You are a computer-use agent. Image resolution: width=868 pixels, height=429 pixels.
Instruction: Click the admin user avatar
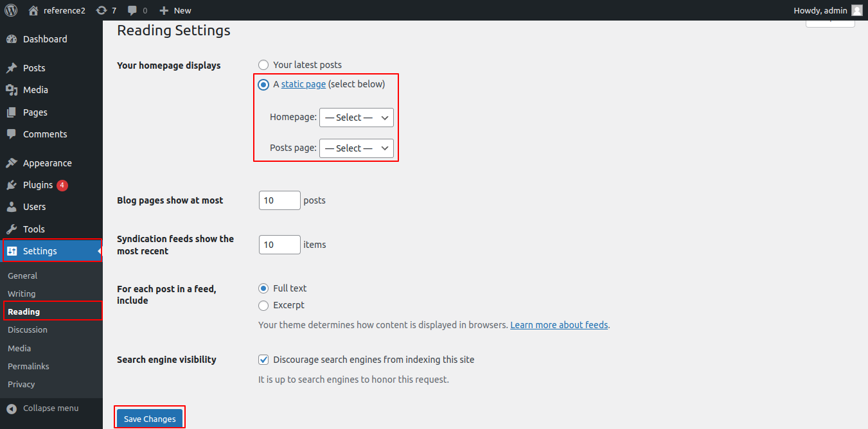tap(856, 10)
